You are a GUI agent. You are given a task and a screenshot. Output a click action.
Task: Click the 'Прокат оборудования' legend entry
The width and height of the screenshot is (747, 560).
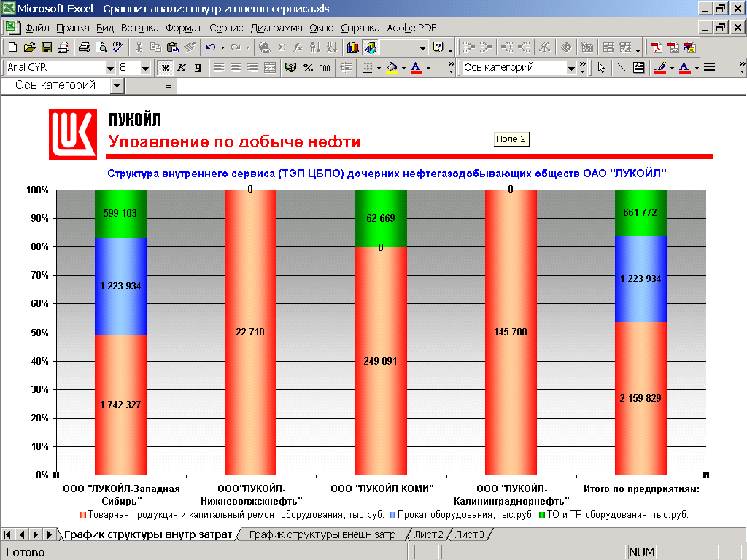click(x=461, y=515)
